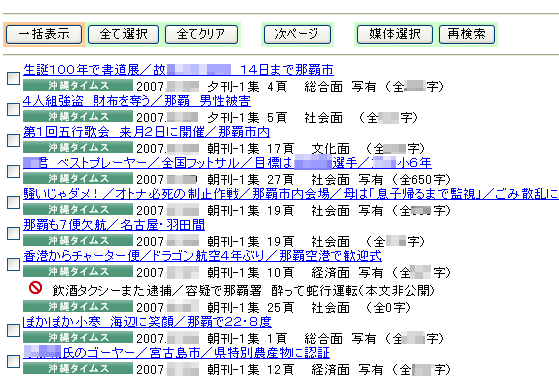Toggle checkbox next to 那覇も7便欠航
559x377 pixels.
(14, 233)
